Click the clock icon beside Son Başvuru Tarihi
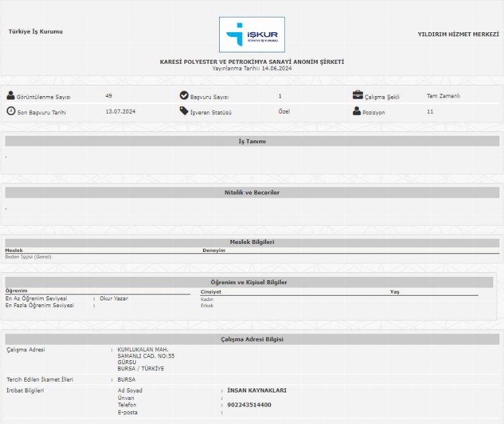The image size is (504, 424). 11,111
